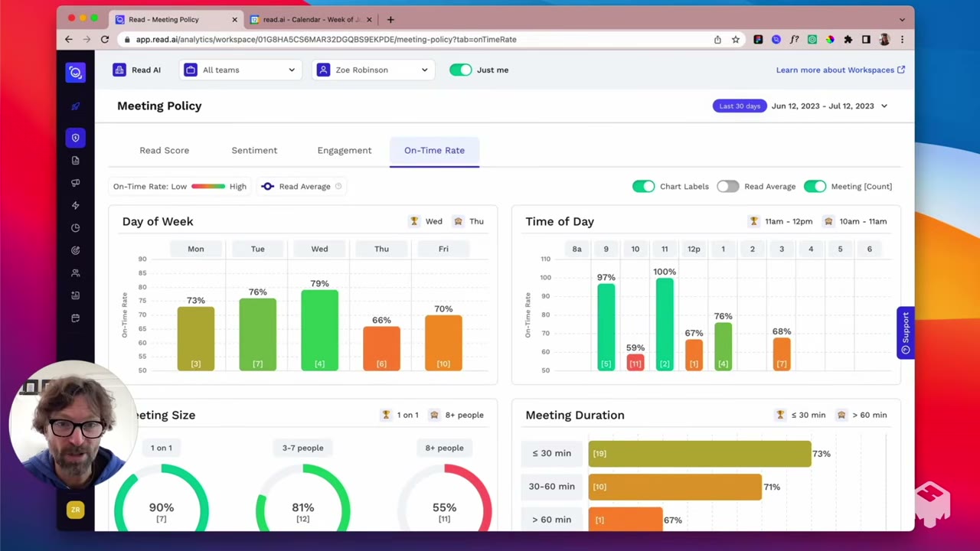Go forward in browser history

tap(87, 39)
